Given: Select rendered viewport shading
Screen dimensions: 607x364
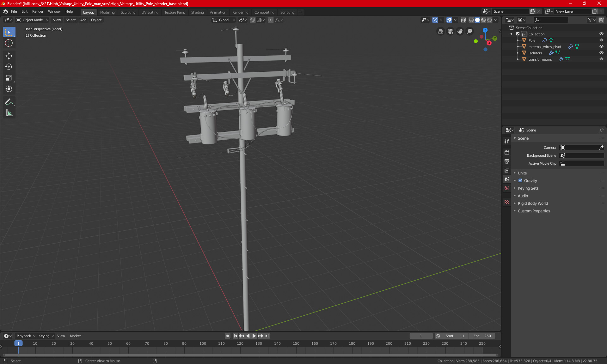Looking at the screenshot, I should [x=489, y=20].
